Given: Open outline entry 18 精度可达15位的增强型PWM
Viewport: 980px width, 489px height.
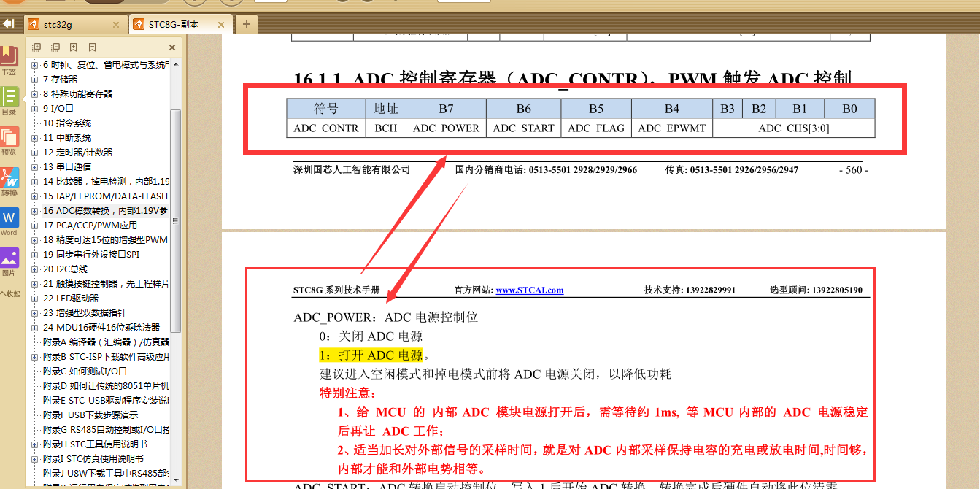Looking at the screenshot, I should [105, 240].
